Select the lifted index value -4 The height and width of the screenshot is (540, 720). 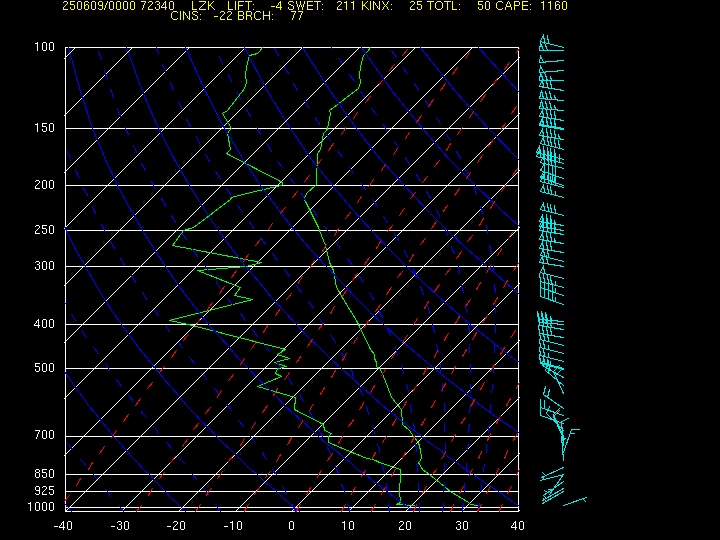pyautogui.click(x=277, y=6)
